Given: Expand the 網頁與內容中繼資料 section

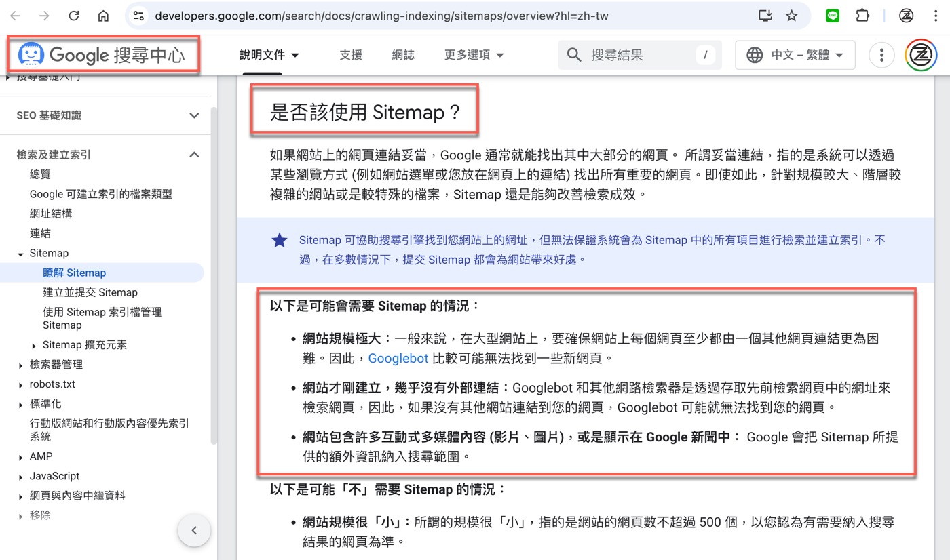Looking at the screenshot, I should 21,497.
